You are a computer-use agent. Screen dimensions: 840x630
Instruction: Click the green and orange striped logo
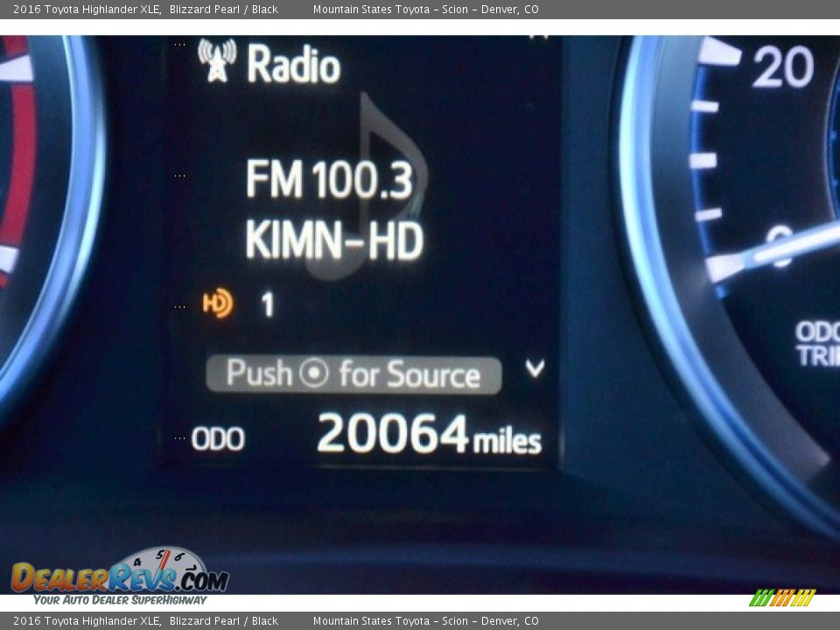[782, 598]
